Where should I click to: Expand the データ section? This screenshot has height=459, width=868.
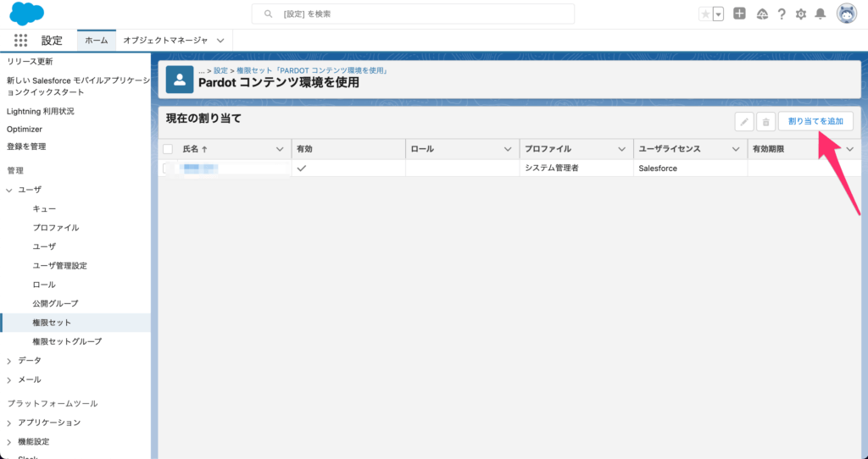tap(8, 361)
